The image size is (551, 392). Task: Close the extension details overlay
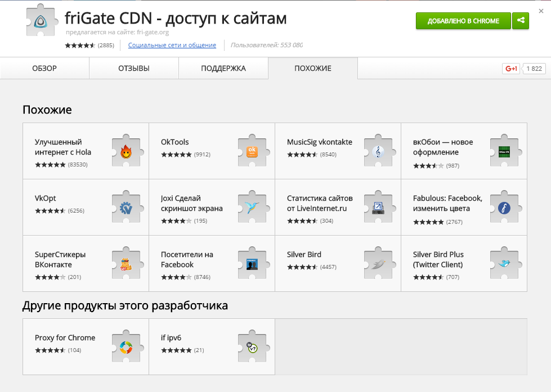tap(541, 11)
